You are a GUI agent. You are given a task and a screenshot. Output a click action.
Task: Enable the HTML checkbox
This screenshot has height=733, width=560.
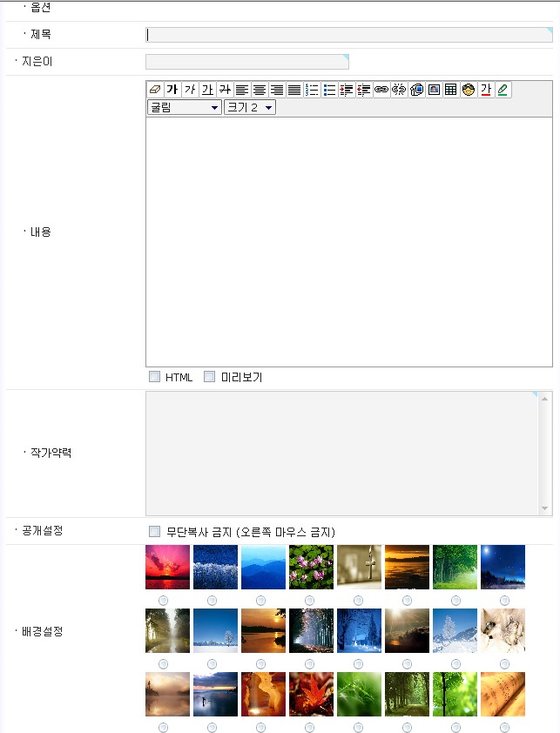[x=154, y=376]
